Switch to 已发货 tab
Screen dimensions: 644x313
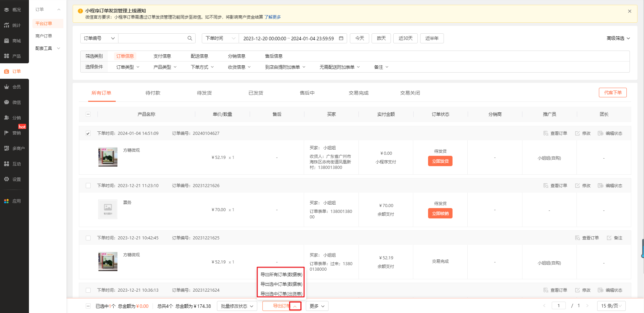tap(256, 93)
